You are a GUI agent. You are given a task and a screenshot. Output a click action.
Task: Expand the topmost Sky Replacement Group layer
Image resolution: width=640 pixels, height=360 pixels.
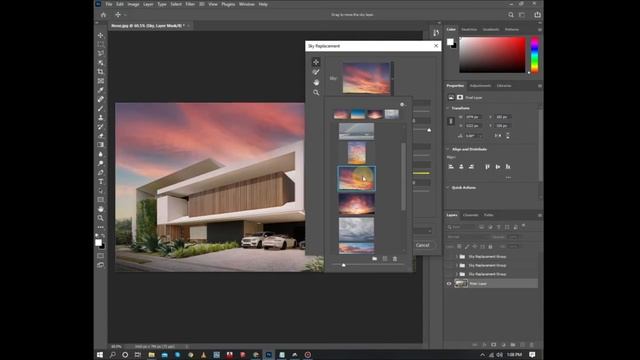point(456,257)
